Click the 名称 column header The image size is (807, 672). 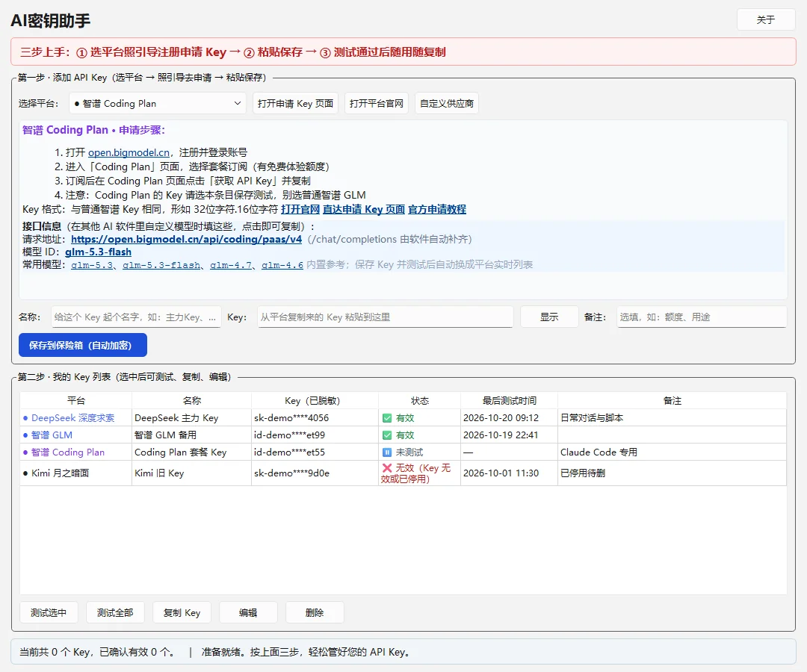click(192, 400)
